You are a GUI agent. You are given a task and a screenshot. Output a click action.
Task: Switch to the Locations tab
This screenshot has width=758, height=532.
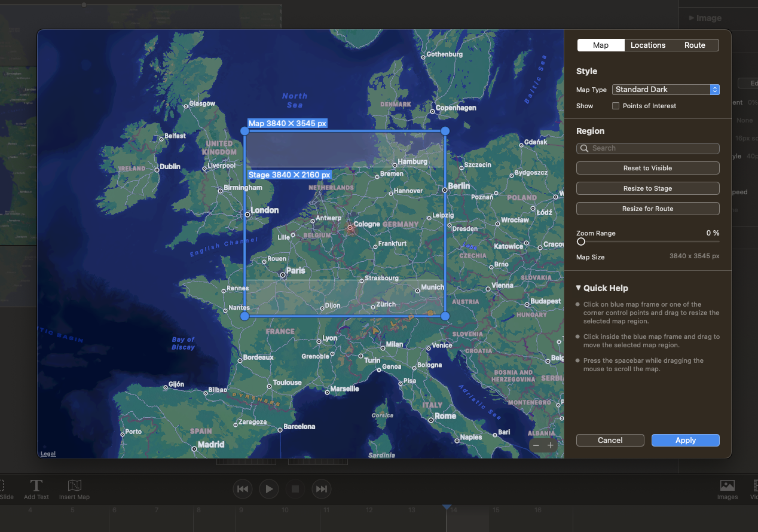(x=648, y=45)
